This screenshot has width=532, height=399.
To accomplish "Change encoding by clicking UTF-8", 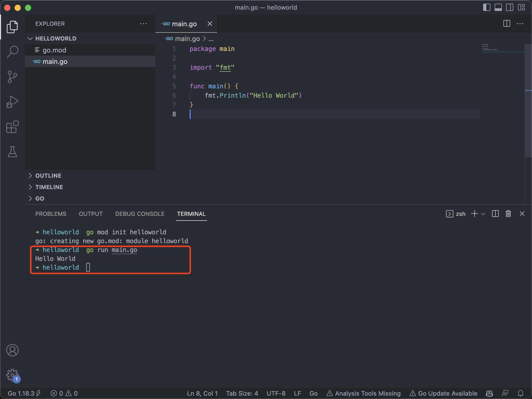I will click(x=276, y=393).
